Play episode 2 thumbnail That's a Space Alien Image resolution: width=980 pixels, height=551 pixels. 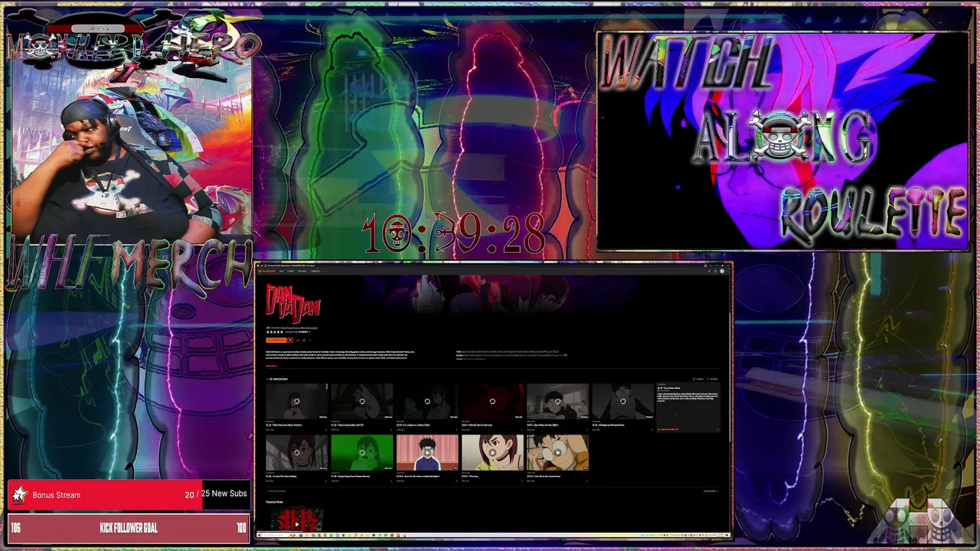[362, 402]
